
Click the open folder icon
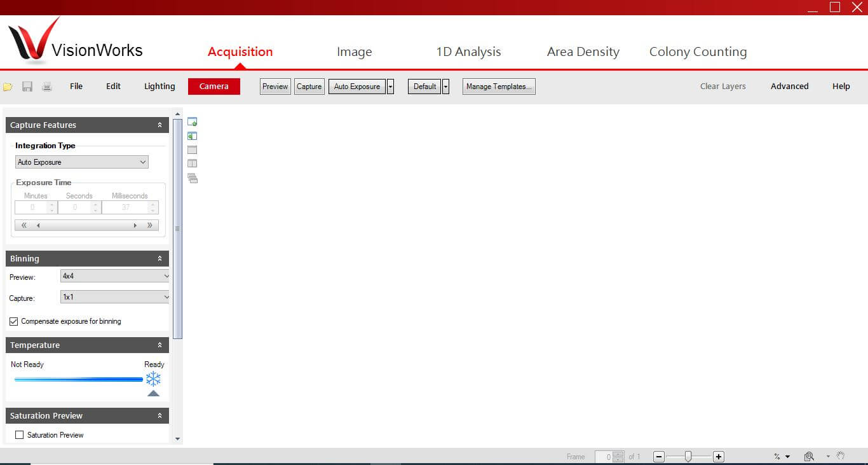coord(8,87)
